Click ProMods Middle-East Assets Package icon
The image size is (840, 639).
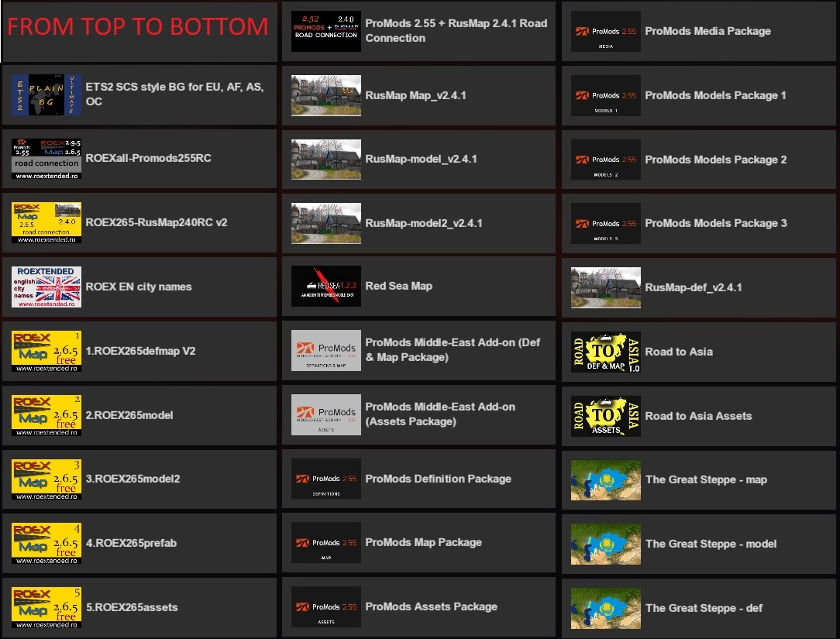325,414
